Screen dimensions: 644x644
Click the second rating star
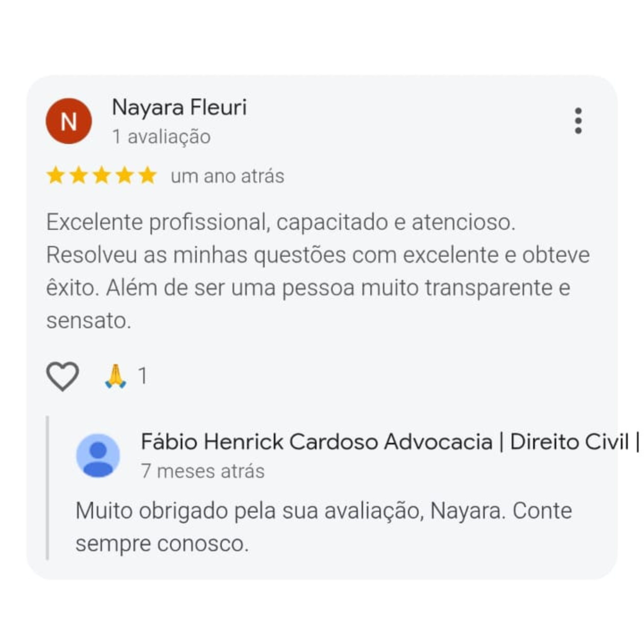pyautogui.click(x=79, y=176)
